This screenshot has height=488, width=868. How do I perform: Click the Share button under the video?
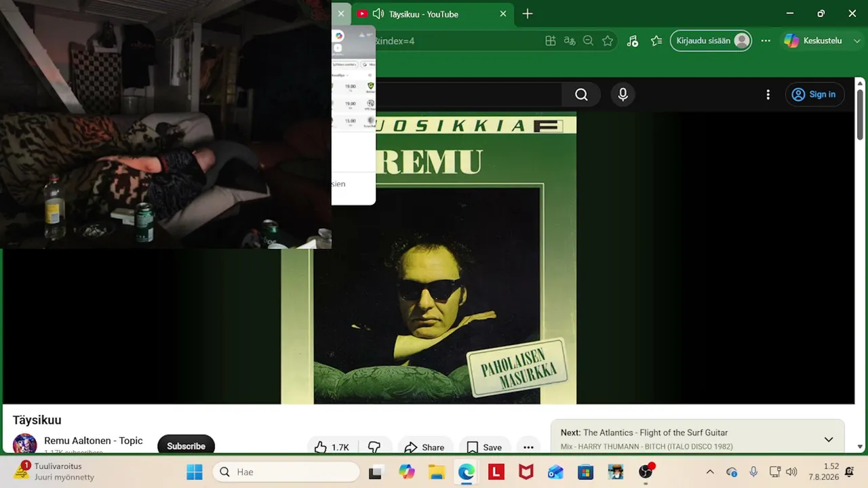click(425, 447)
